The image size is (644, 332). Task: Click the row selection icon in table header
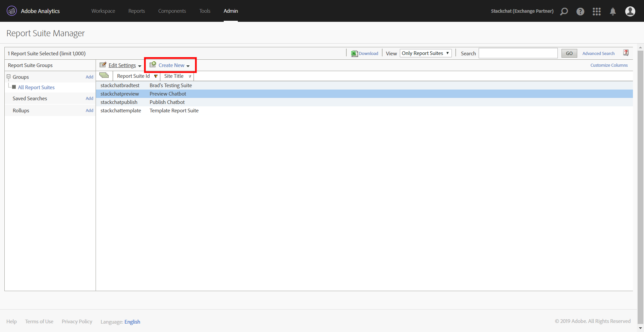click(104, 75)
